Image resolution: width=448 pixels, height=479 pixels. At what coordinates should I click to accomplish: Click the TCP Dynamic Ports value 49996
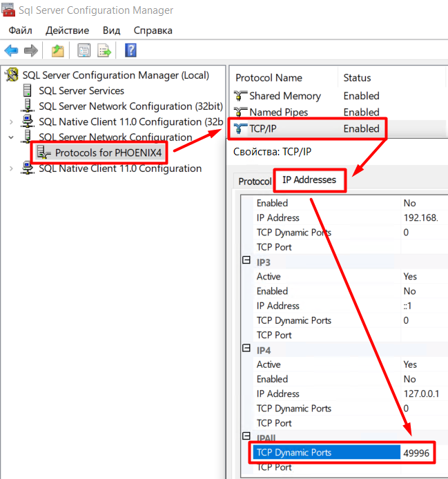(x=417, y=453)
